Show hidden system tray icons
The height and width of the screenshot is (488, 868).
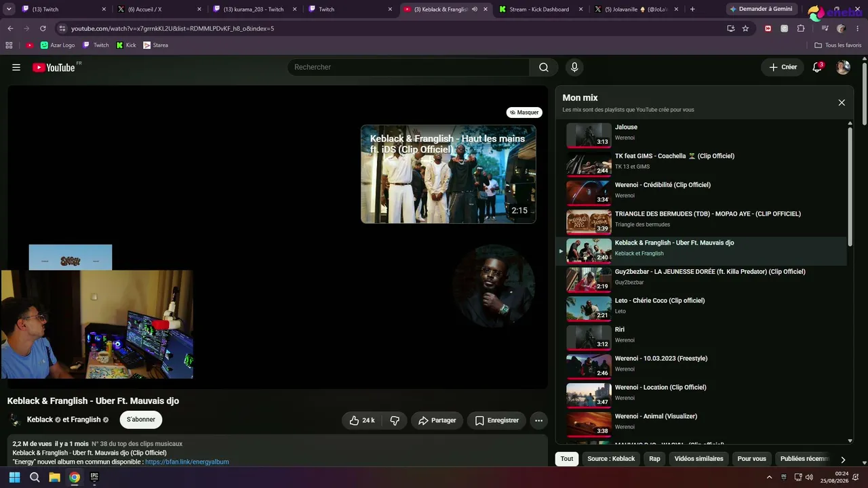click(x=769, y=477)
